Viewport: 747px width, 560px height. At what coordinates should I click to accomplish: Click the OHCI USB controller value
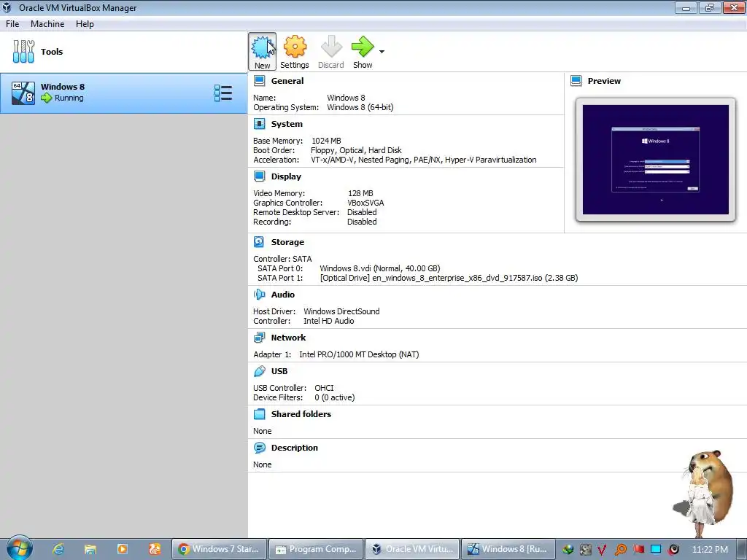(324, 388)
